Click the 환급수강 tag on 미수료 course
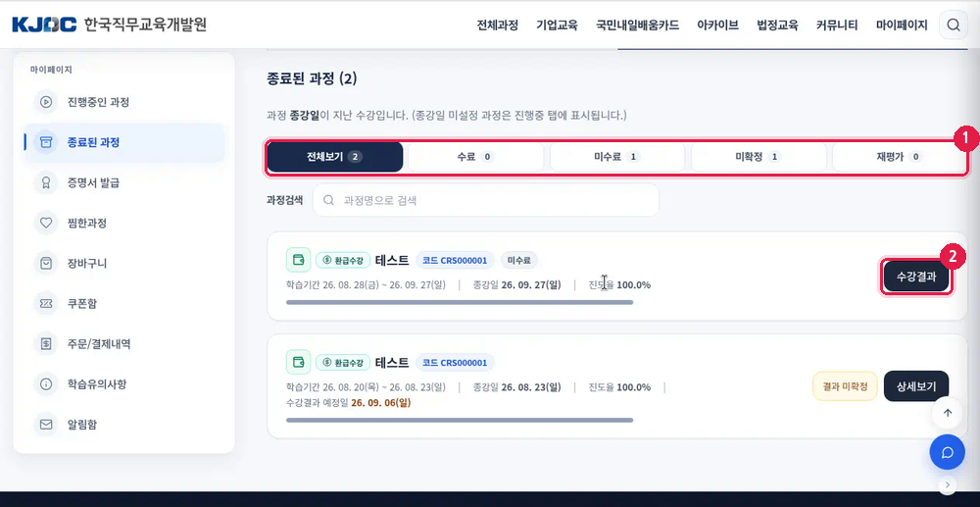The height and width of the screenshot is (507, 980). pyautogui.click(x=343, y=260)
